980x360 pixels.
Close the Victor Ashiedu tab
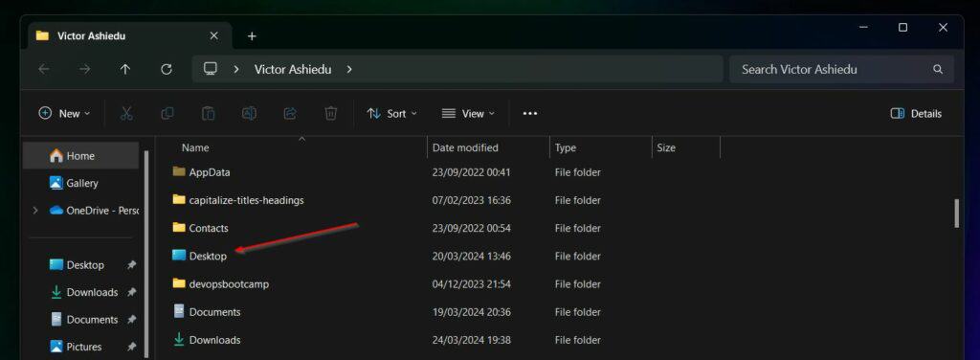(213, 35)
